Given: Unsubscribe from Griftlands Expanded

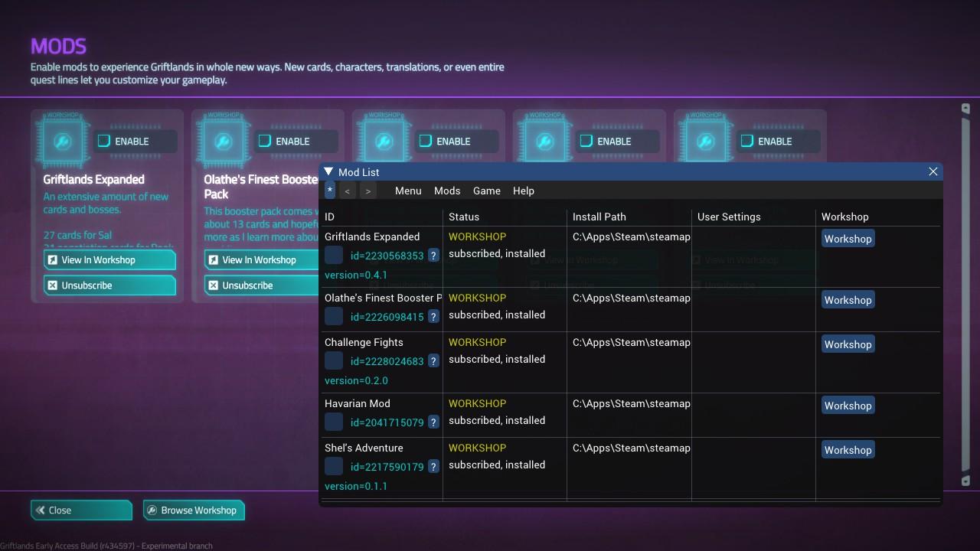Looking at the screenshot, I should pos(109,285).
